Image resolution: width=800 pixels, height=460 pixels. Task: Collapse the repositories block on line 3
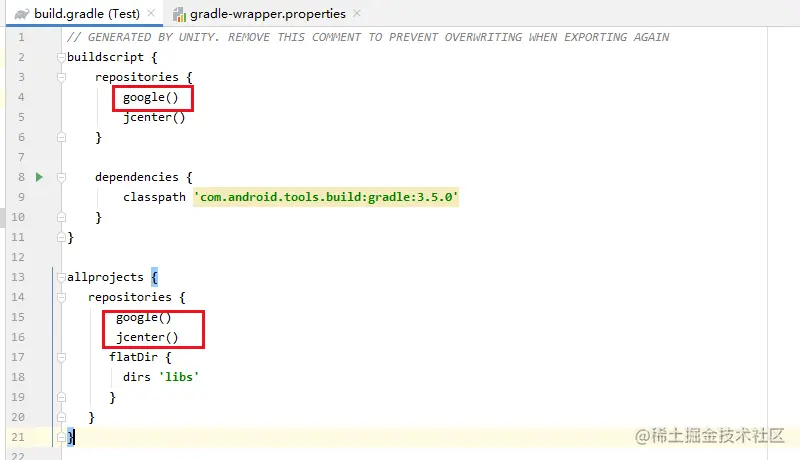[61, 77]
